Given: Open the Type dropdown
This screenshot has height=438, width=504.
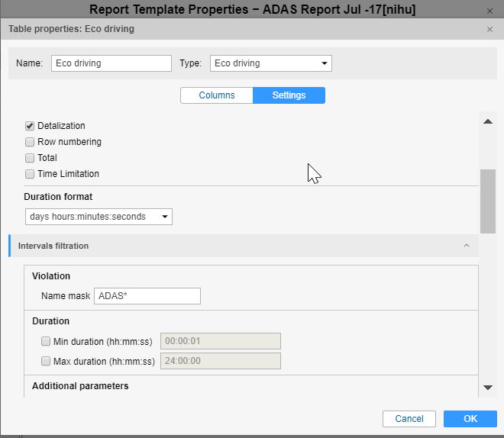Looking at the screenshot, I should (270, 63).
